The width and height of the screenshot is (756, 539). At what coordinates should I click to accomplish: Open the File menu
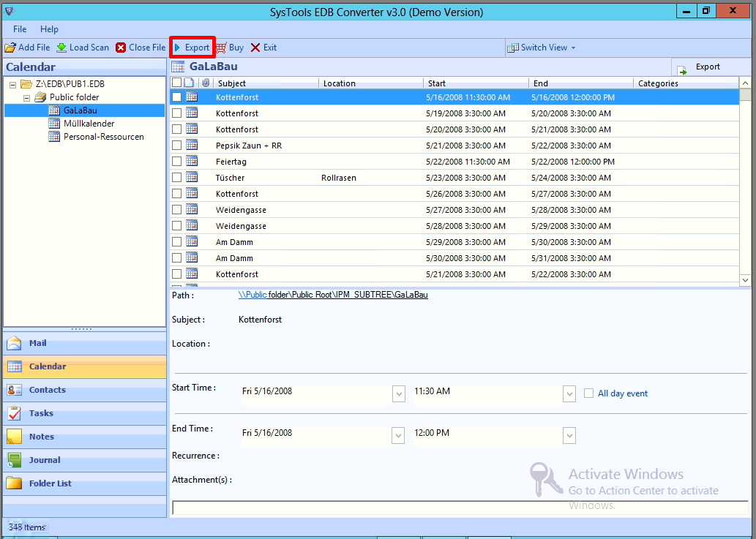[x=20, y=29]
